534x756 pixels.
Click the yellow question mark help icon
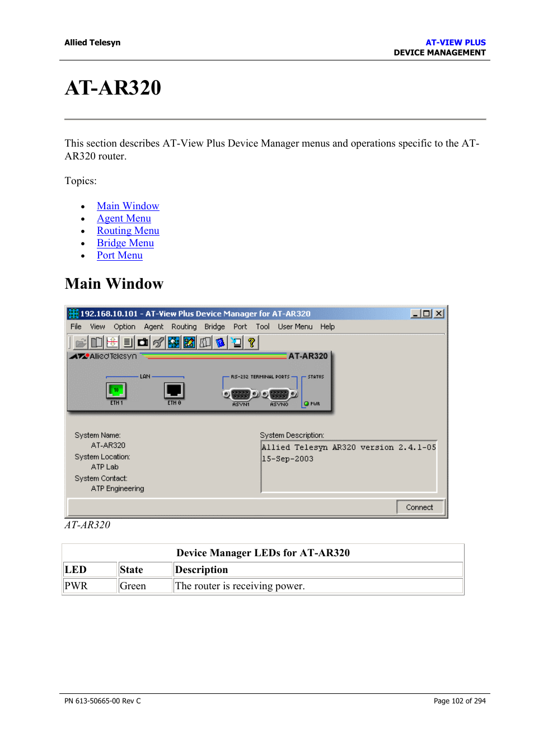coord(252,342)
